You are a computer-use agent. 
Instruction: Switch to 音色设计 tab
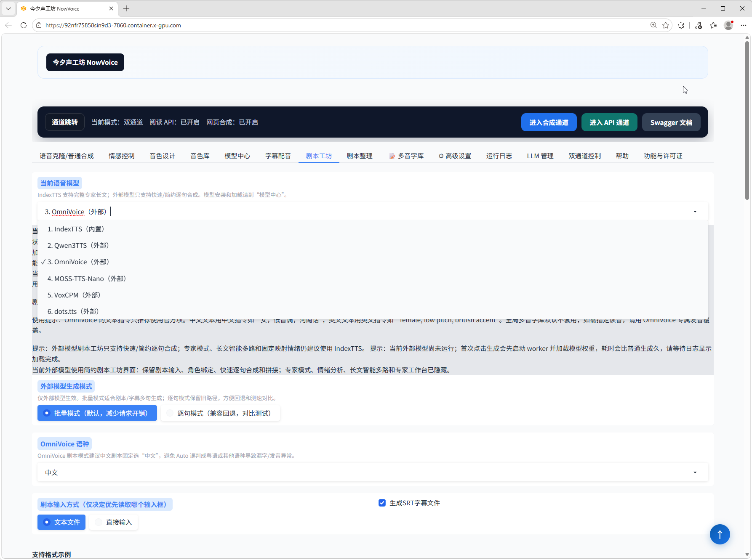pyautogui.click(x=162, y=156)
